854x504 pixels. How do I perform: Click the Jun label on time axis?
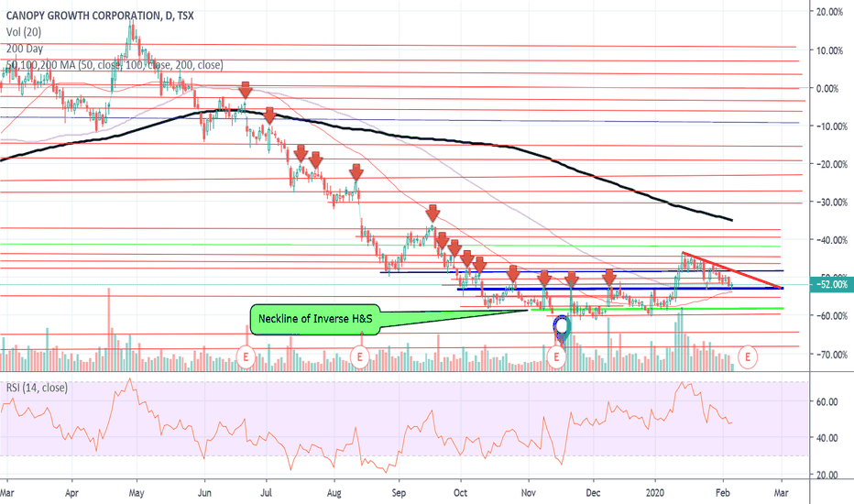pos(204,493)
